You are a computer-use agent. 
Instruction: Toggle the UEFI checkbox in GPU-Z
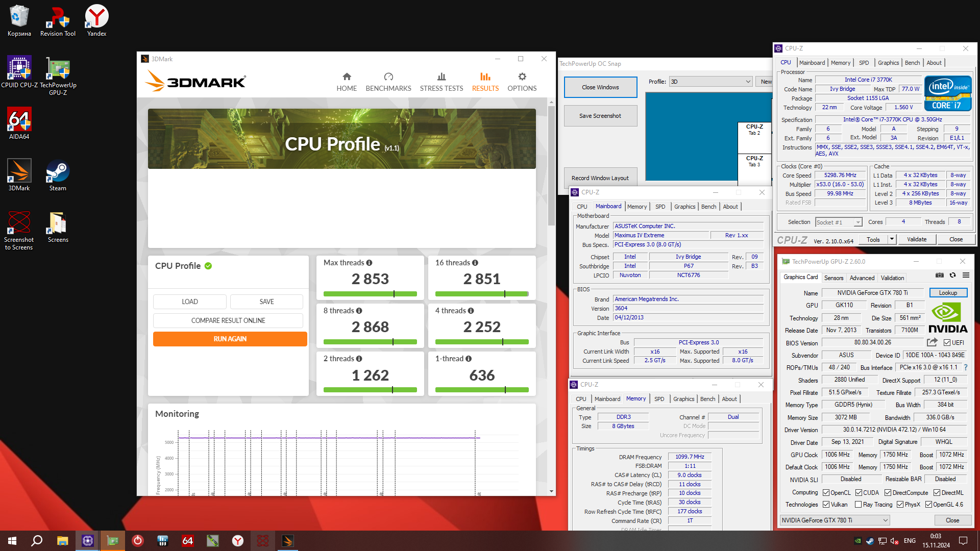pos(947,343)
